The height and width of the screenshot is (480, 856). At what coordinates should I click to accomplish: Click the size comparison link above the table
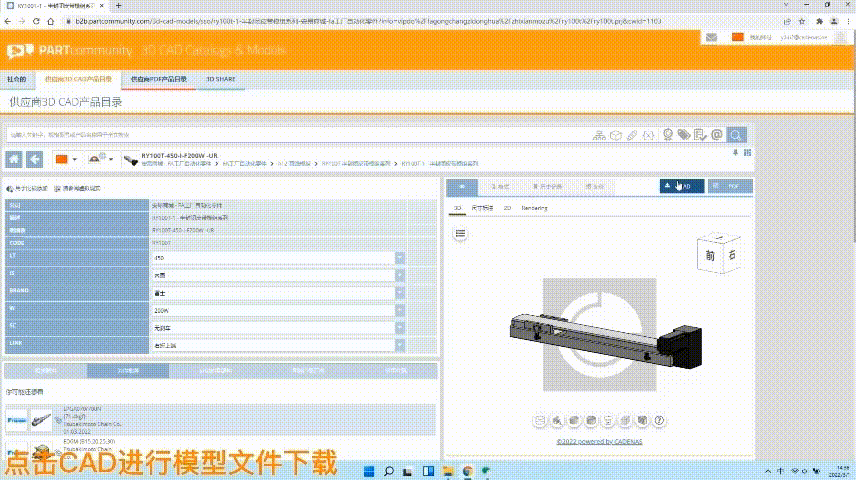pyautogui.click(x=27, y=188)
